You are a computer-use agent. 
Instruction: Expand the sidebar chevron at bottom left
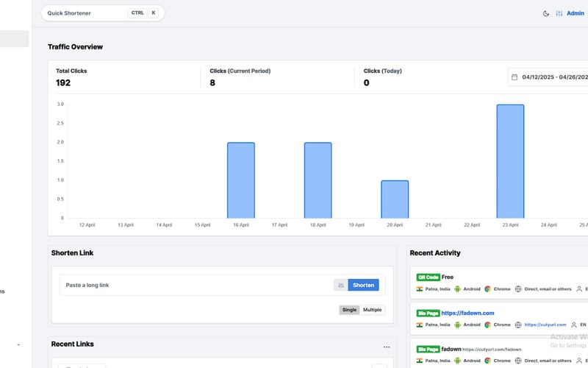coord(19,344)
